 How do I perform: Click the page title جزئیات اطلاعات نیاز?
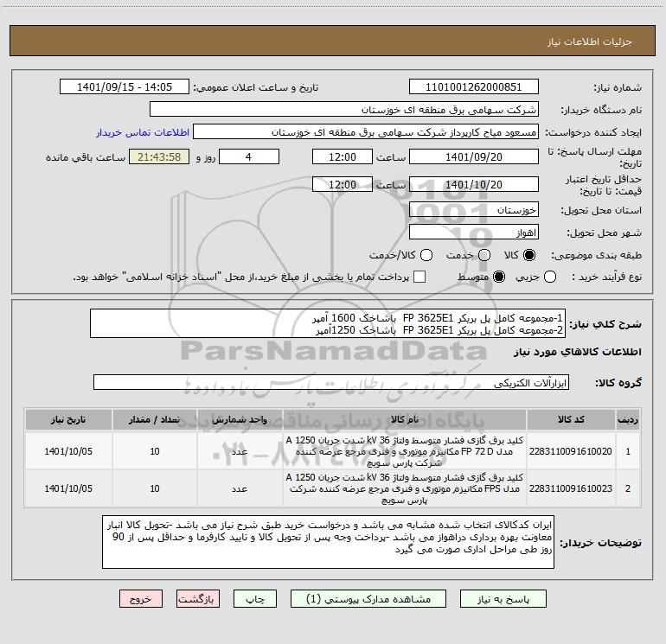(590, 41)
